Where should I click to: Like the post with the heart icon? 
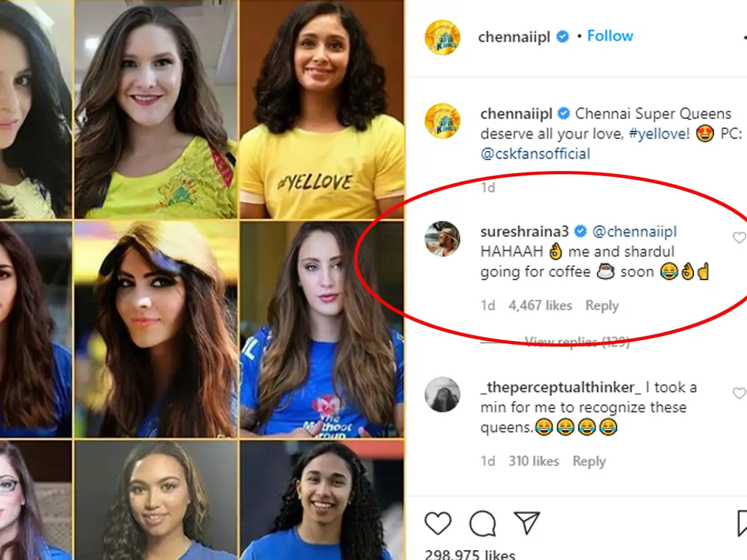coord(438,524)
